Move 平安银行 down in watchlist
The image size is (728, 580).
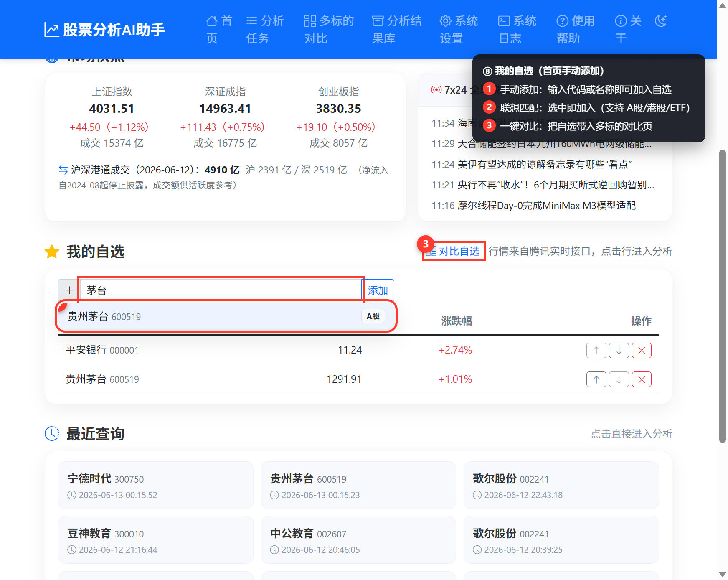point(619,350)
